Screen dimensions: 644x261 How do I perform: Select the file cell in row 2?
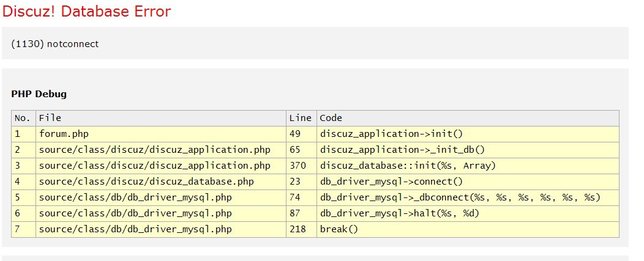pyautogui.click(x=161, y=150)
